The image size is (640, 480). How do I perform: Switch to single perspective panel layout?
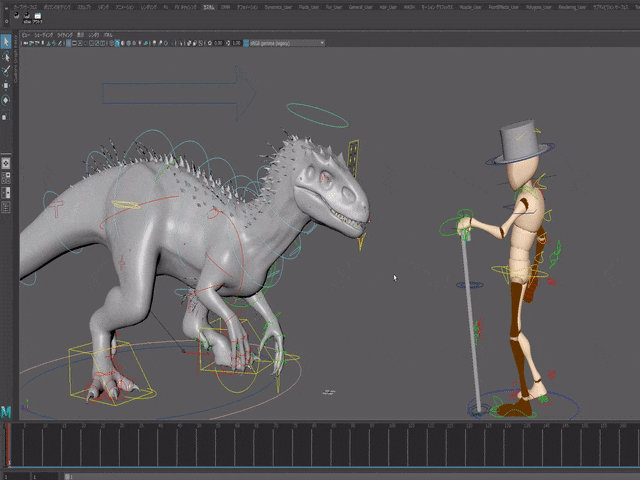point(6,161)
